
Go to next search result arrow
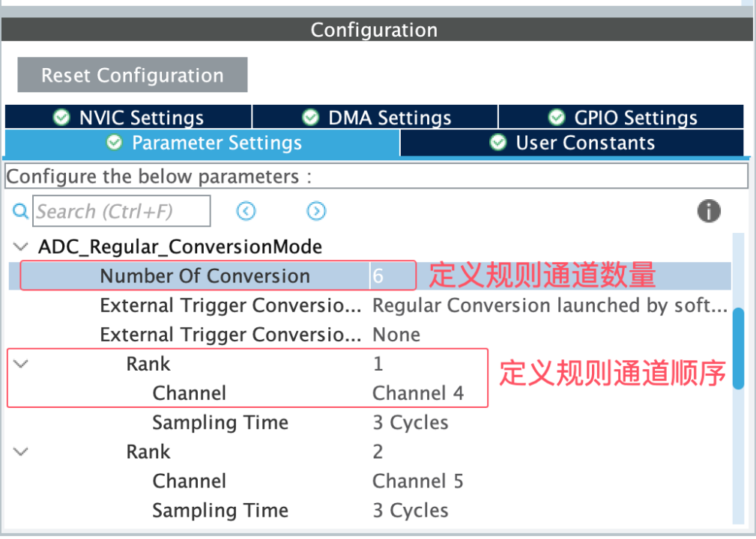316,212
